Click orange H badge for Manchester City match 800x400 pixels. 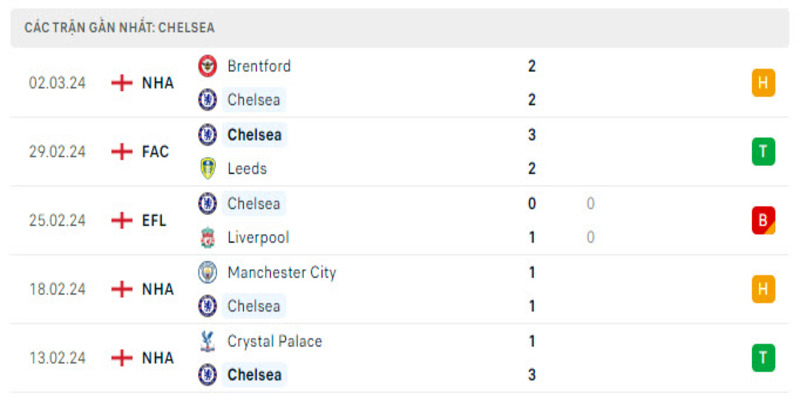tap(763, 289)
